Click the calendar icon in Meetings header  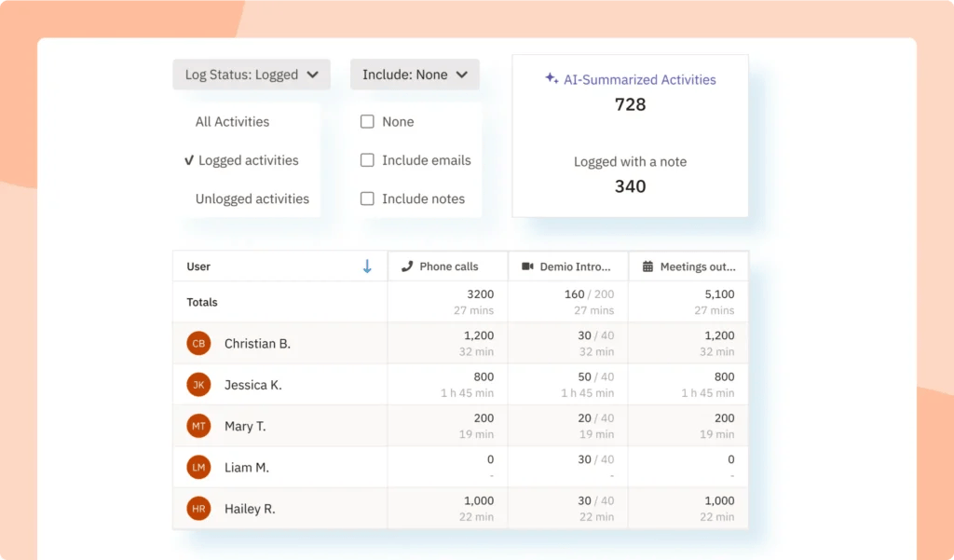648,266
